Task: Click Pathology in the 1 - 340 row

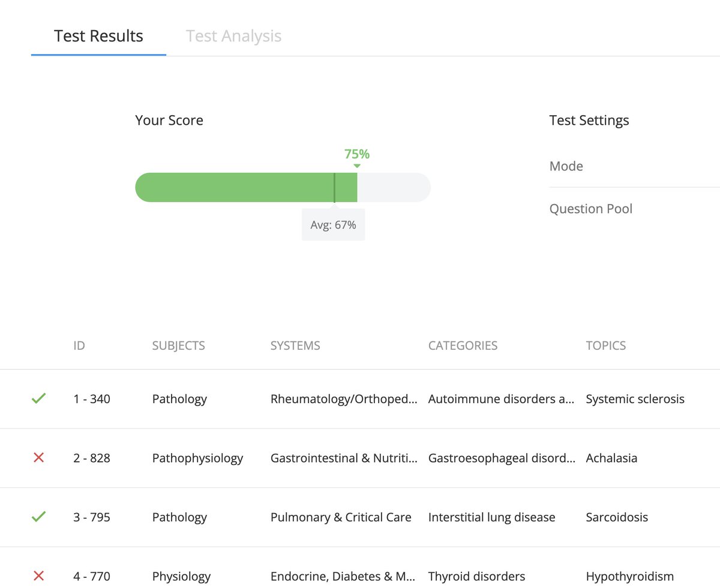Action: pyautogui.click(x=179, y=399)
